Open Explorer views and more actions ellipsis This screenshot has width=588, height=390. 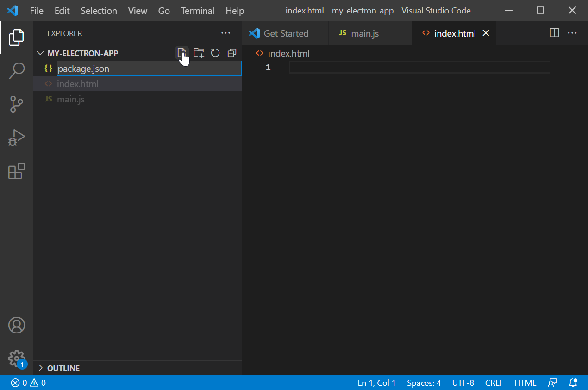(225, 33)
